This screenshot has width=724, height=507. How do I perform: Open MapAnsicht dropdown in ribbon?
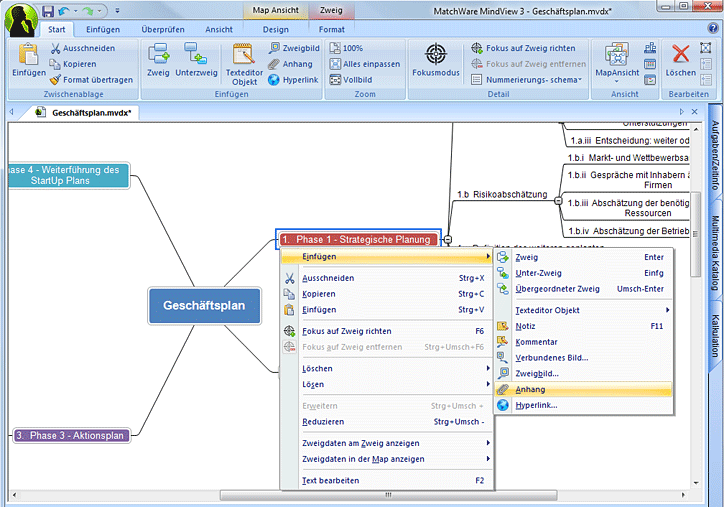coord(617,64)
